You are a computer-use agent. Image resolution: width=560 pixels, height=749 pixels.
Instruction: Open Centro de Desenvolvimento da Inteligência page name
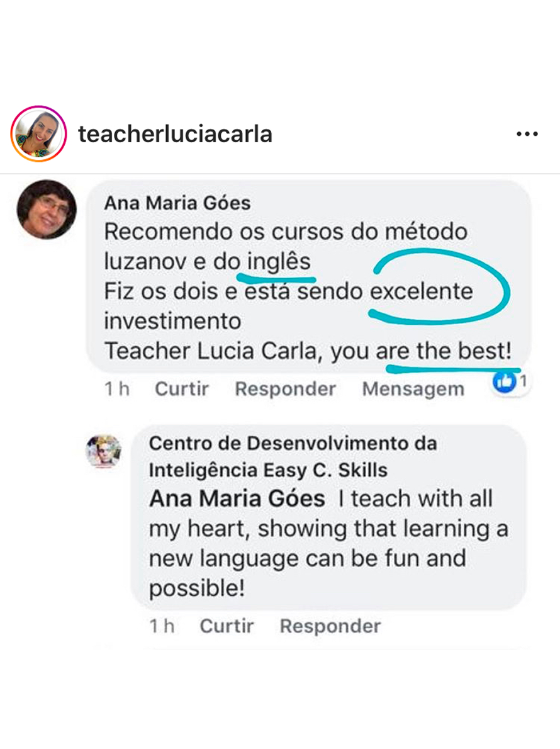coord(293,457)
